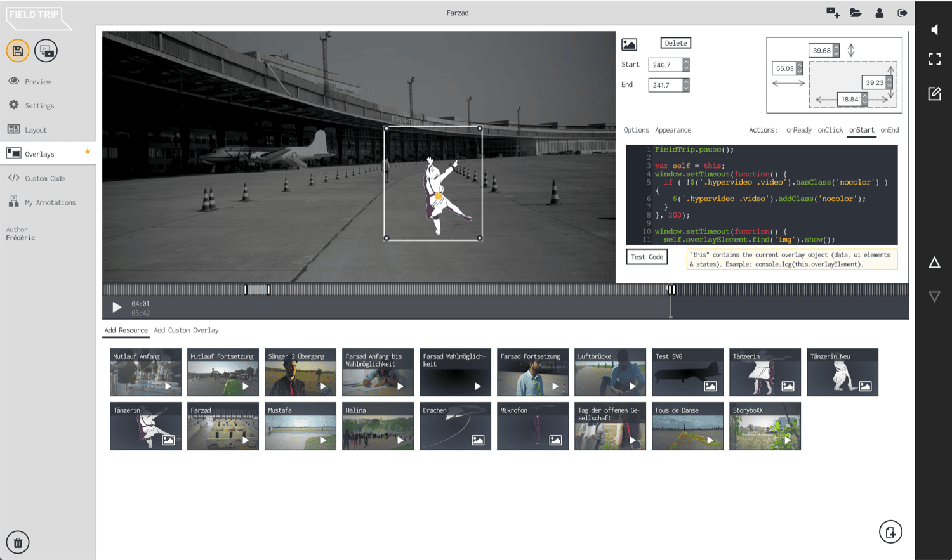Viewport: 952px width, 560px height.
Task: Click the trash bin icon at bottom left
Action: [18, 542]
